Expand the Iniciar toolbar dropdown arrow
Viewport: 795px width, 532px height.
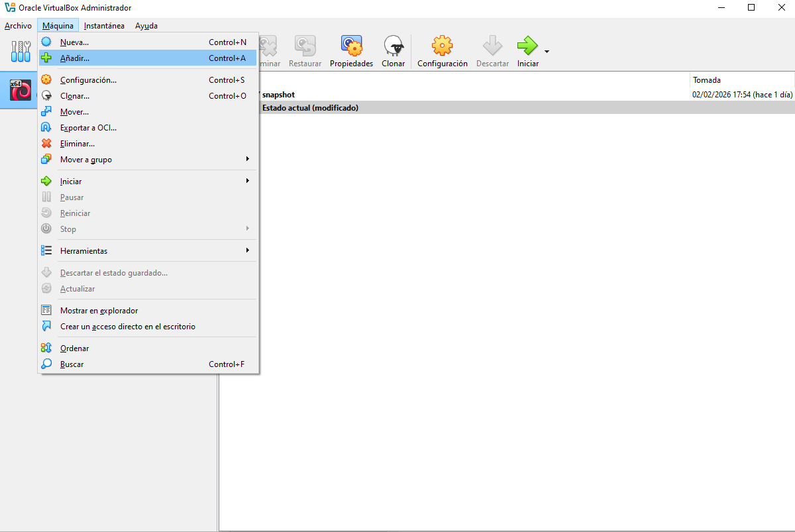pos(547,52)
